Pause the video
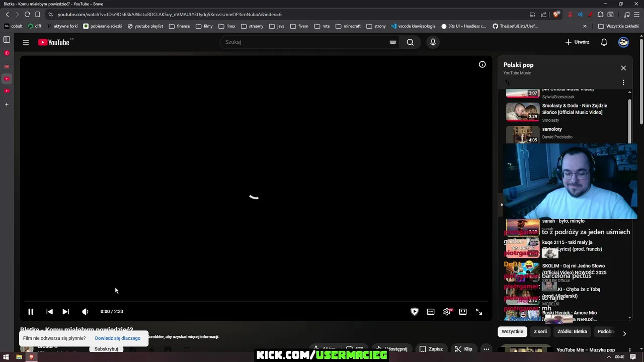Screen dimensions: 644x362 [x=31, y=312]
